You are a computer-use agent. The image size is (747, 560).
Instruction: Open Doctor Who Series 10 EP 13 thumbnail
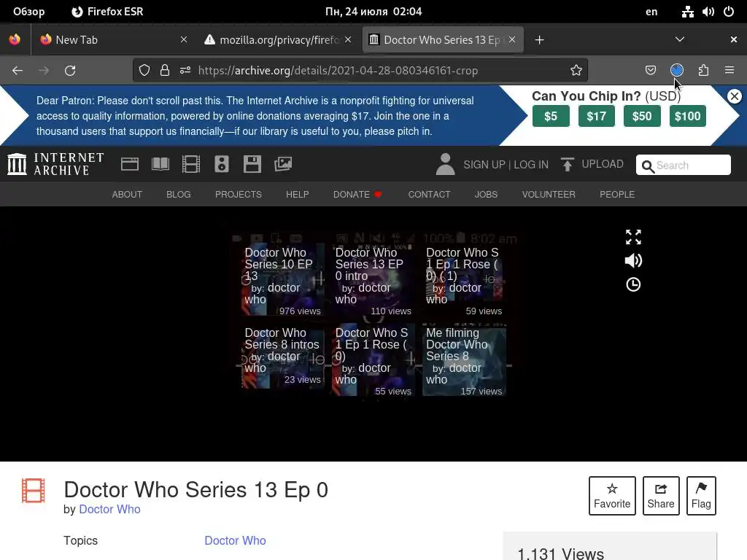pyautogui.click(x=282, y=280)
